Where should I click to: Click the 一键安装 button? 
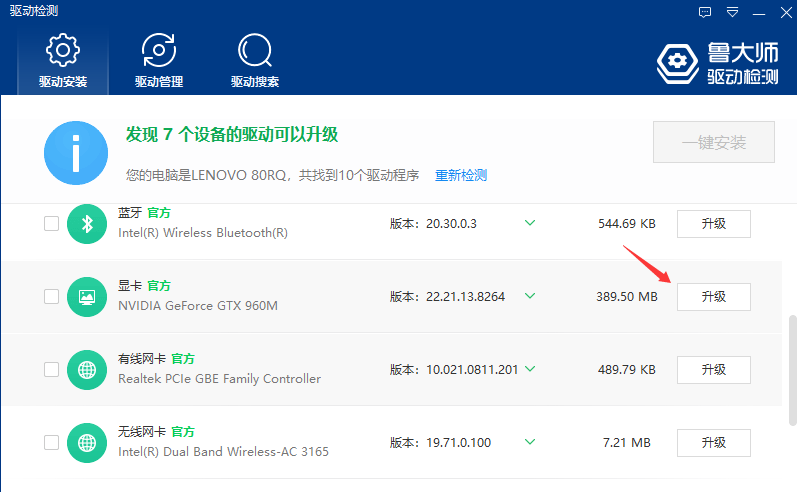coord(714,142)
